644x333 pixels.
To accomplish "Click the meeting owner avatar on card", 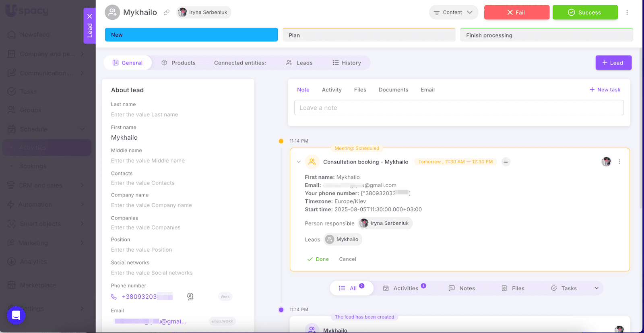I will (606, 162).
